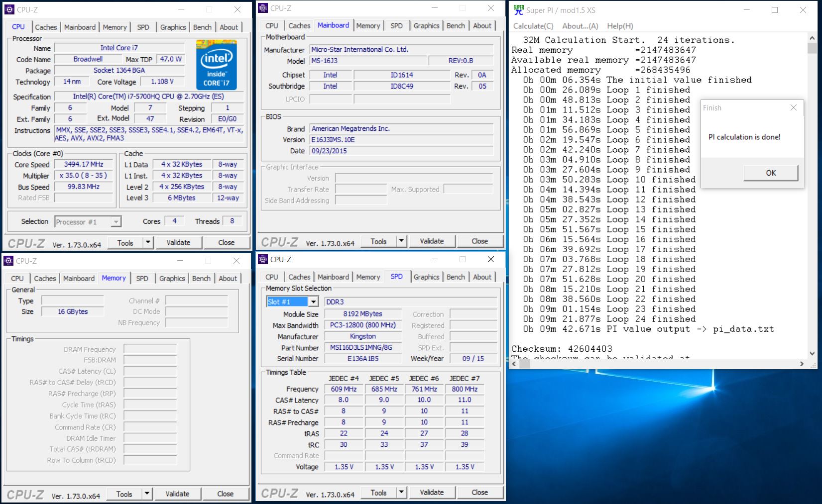The width and height of the screenshot is (822, 504).
Task: Minimize the Mainboard CPU-Z window
Action: pyautogui.click(x=435, y=8)
